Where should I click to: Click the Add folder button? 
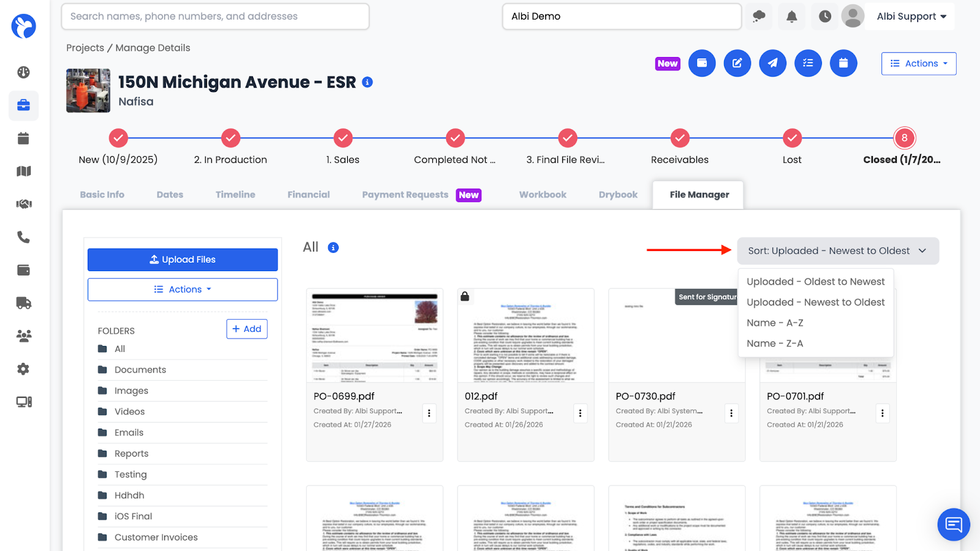[x=247, y=329]
